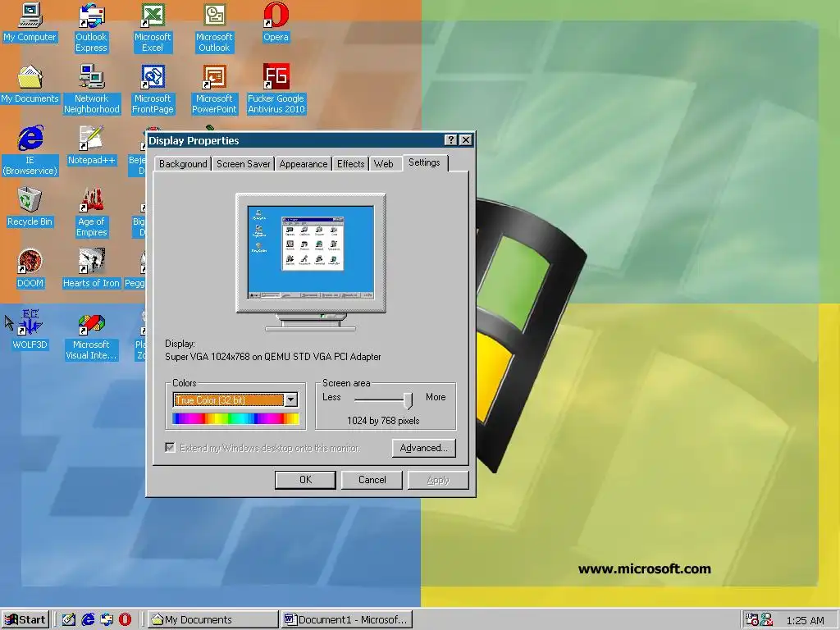Image resolution: width=840 pixels, height=630 pixels.
Task: Click the color spectrum bar under Colors
Action: [x=235, y=418]
